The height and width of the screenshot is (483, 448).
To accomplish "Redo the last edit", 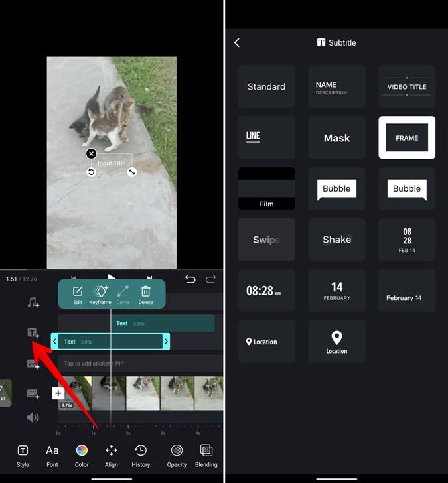I will (211, 279).
